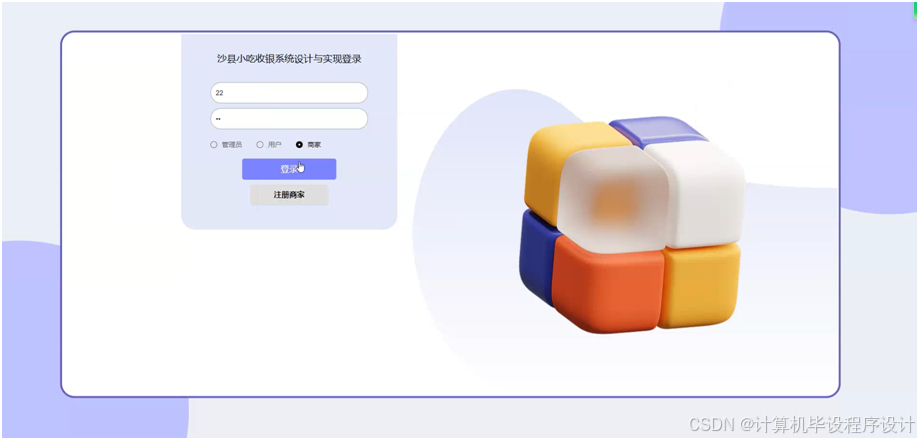Click the 用户 label text
This screenshot has height=440, width=919.
tap(274, 145)
